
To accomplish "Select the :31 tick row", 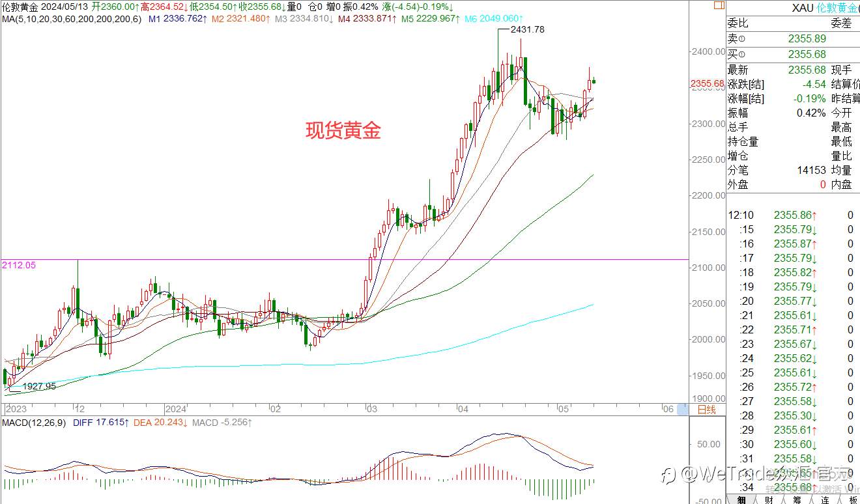I will coord(793,458).
